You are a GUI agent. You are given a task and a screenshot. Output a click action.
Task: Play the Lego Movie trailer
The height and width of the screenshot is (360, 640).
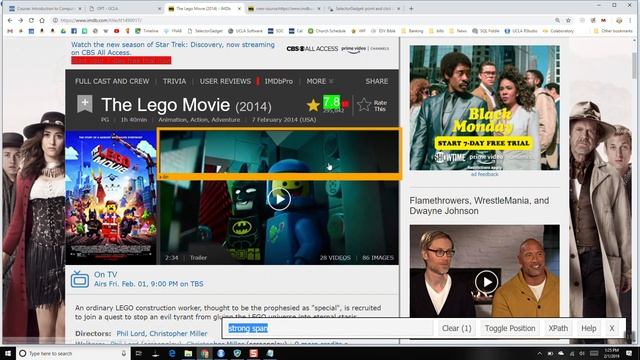279,199
